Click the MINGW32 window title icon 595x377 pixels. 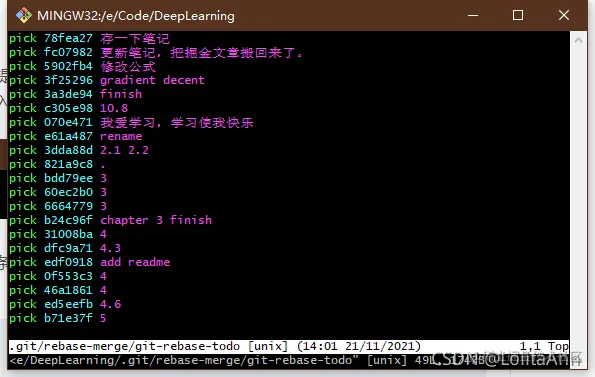[x=24, y=15]
